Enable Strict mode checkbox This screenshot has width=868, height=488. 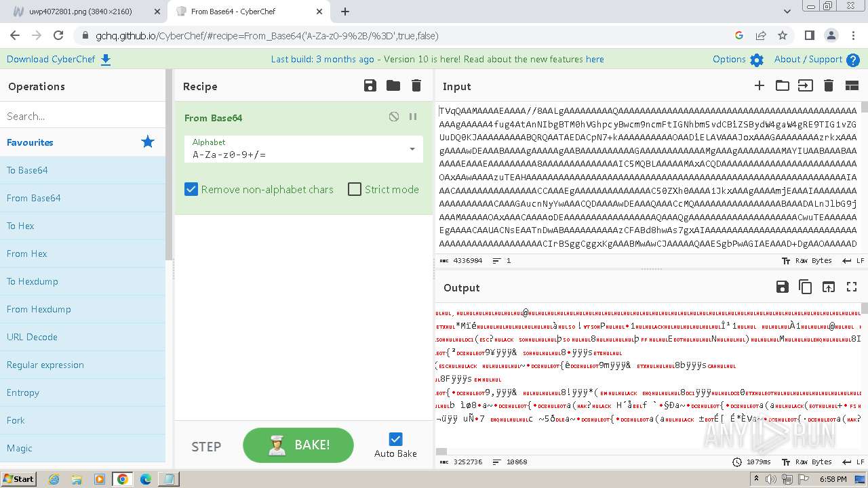tap(355, 189)
